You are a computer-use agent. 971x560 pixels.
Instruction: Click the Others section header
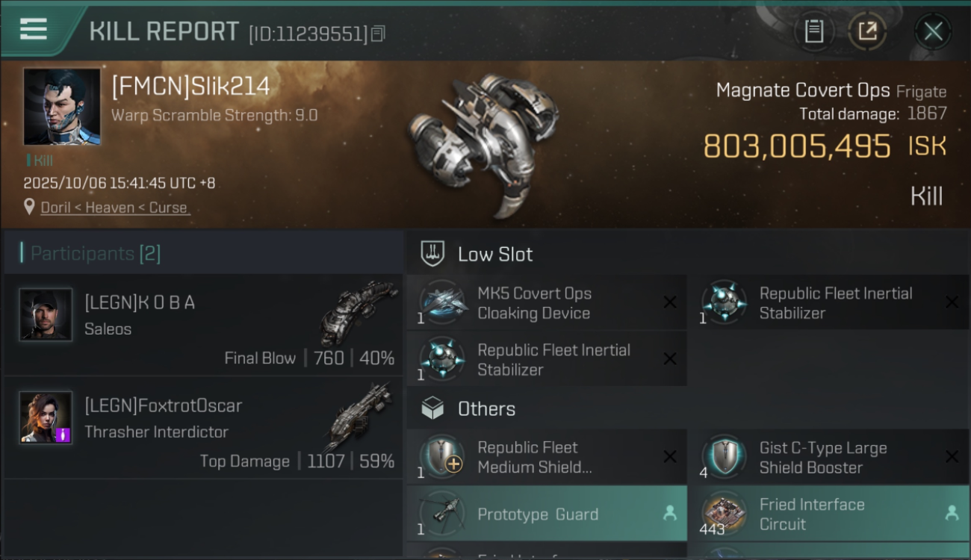click(486, 408)
